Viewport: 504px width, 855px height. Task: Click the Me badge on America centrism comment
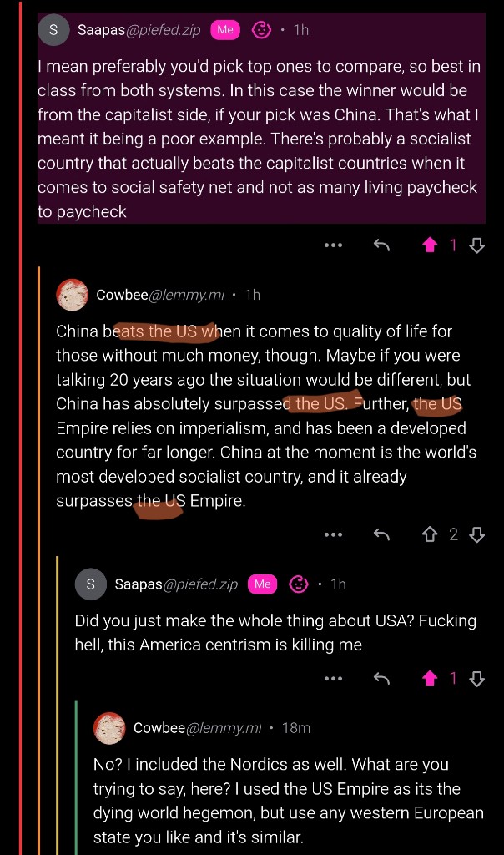(262, 584)
